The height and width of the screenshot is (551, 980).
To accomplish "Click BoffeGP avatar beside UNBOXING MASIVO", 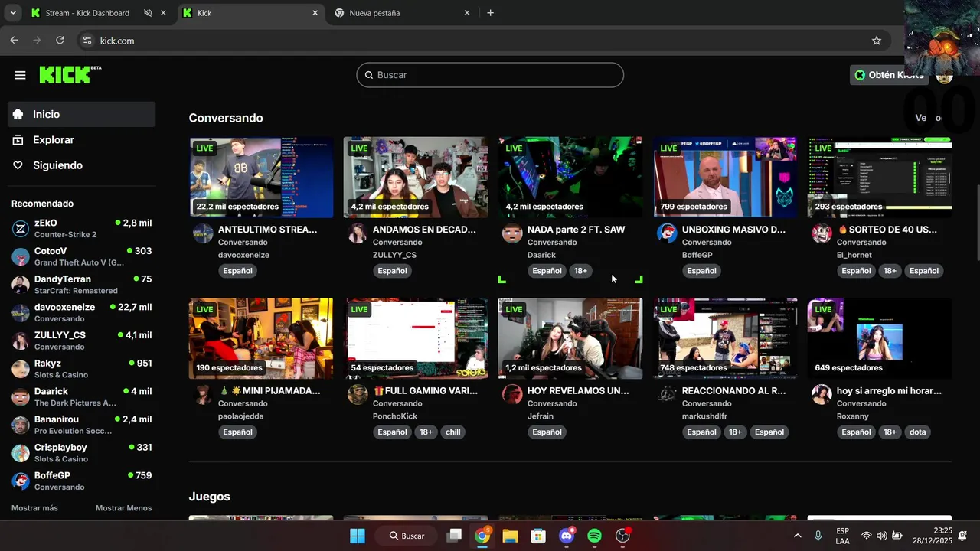I will [667, 233].
